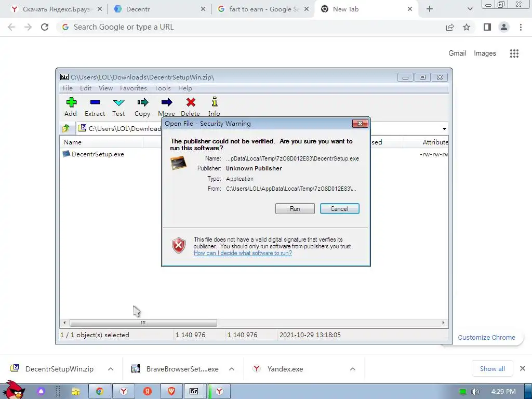Click the Chrome forward arrow
532x399 pixels.
pyautogui.click(x=28, y=27)
